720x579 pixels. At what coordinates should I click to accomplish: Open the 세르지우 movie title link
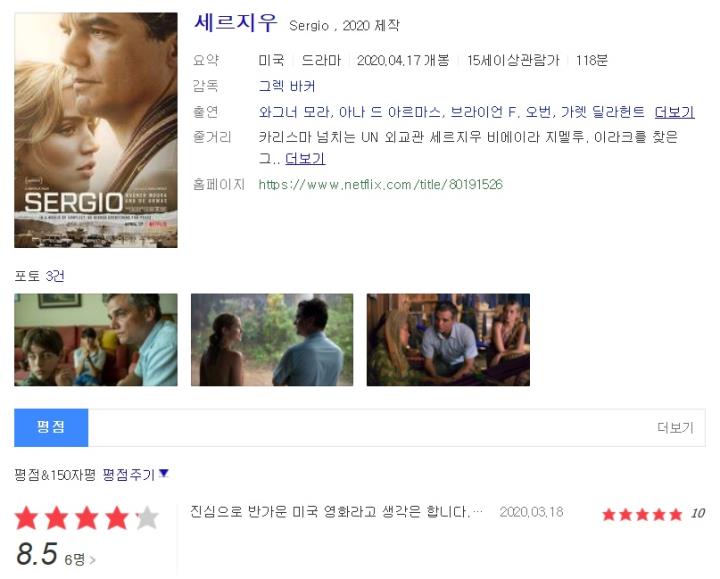(x=236, y=23)
